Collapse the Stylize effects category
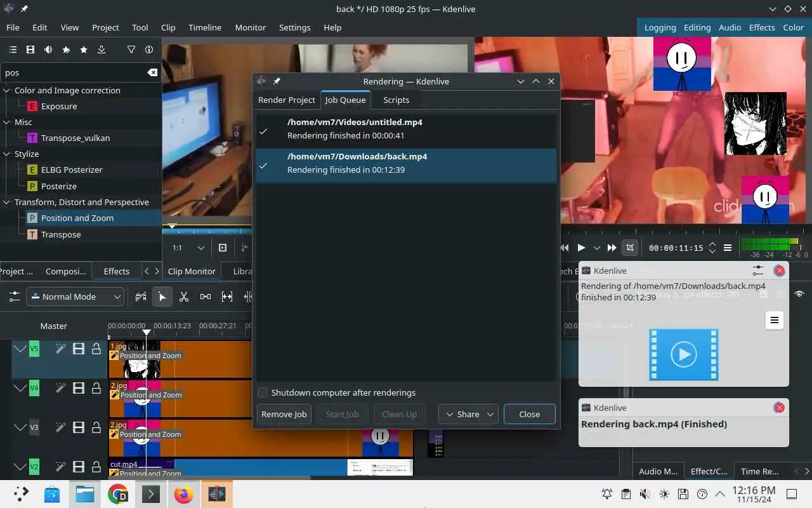The width and height of the screenshot is (812, 508). [7, 154]
